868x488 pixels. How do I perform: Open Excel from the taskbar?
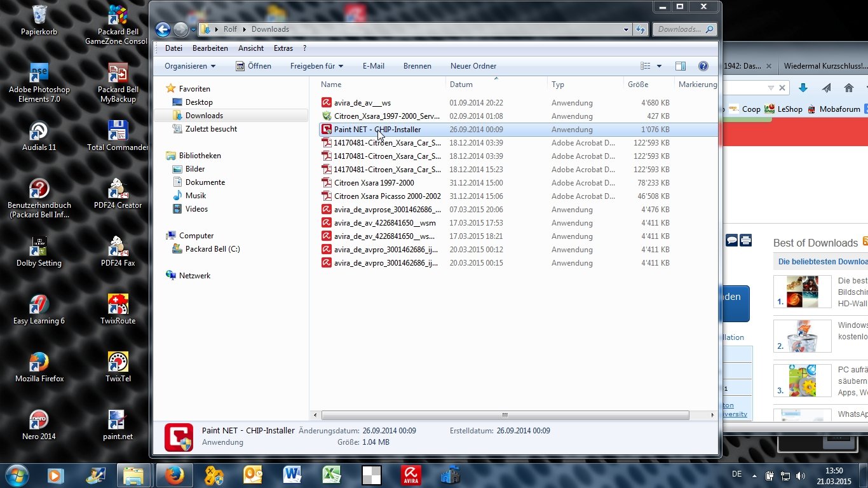click(332, 475)
